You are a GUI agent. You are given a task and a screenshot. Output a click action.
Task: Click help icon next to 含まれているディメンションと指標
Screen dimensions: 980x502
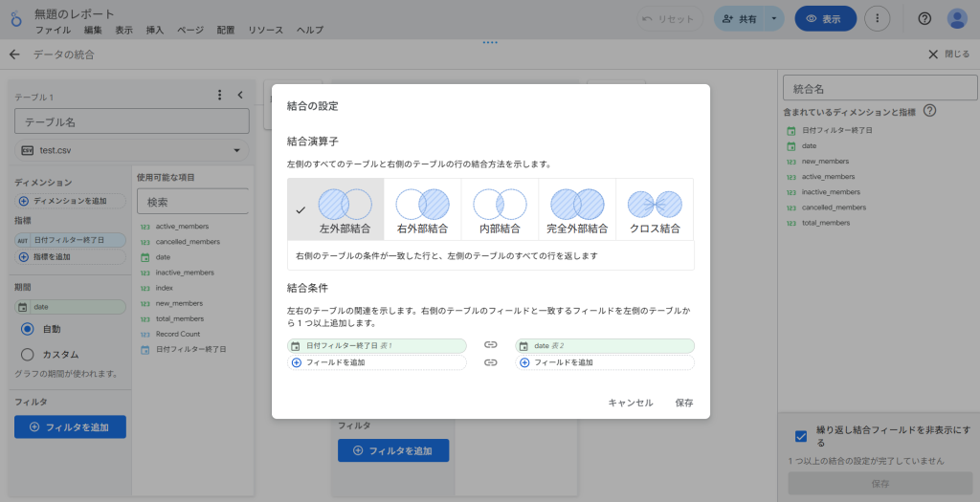[930, 111]
